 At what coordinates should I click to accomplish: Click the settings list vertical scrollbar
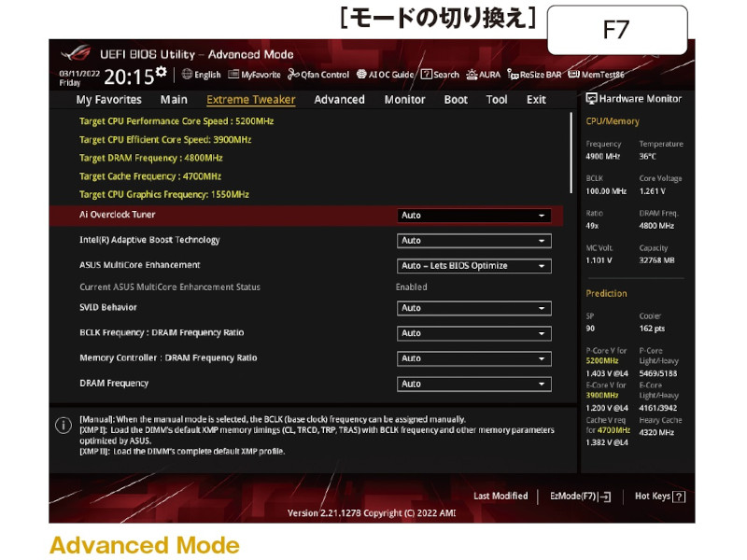571,153
